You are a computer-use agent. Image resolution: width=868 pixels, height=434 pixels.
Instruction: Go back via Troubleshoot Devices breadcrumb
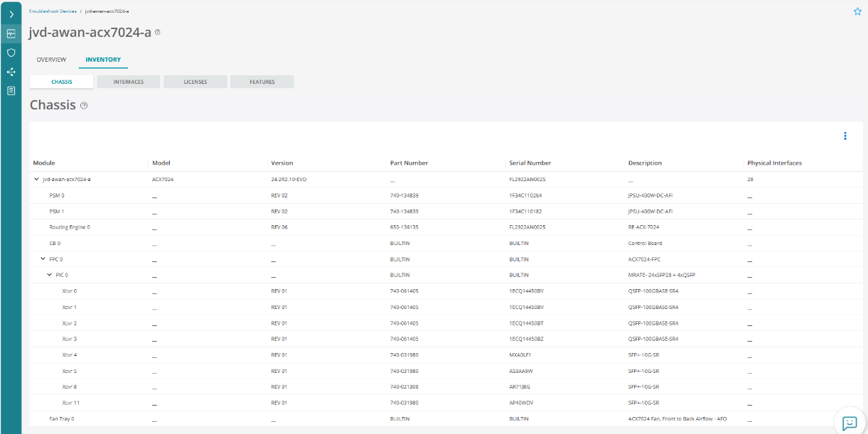(x=53, y=11)
